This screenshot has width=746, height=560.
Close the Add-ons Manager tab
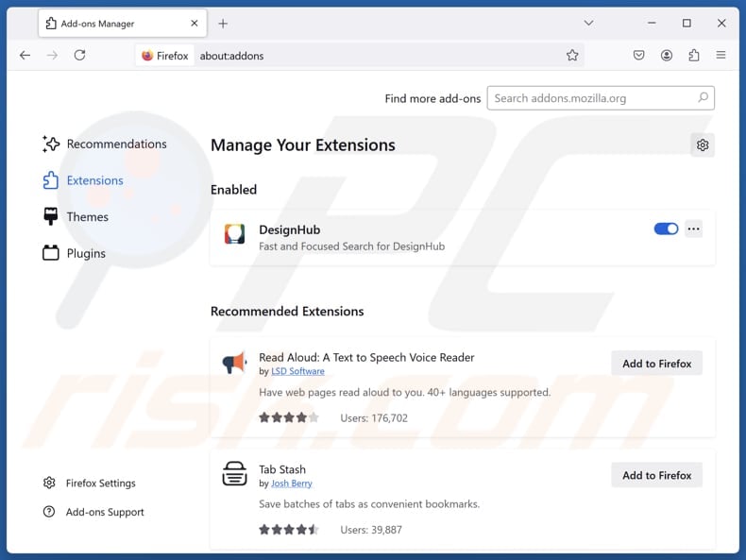tap(195, 23)
